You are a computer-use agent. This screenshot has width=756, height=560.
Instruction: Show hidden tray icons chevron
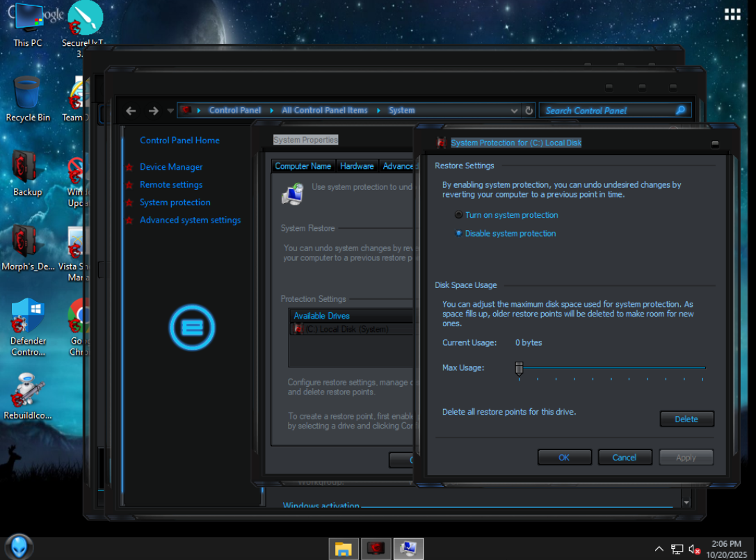point(659,549)
